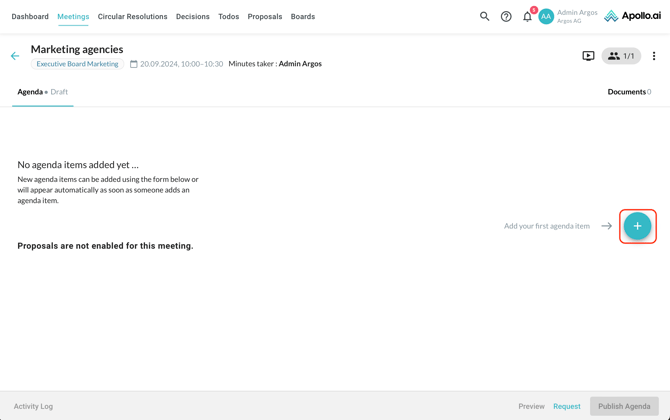This screenshot has width=670, height=420.
Task: Go back using the left arrow
Action: pos(15,56)
